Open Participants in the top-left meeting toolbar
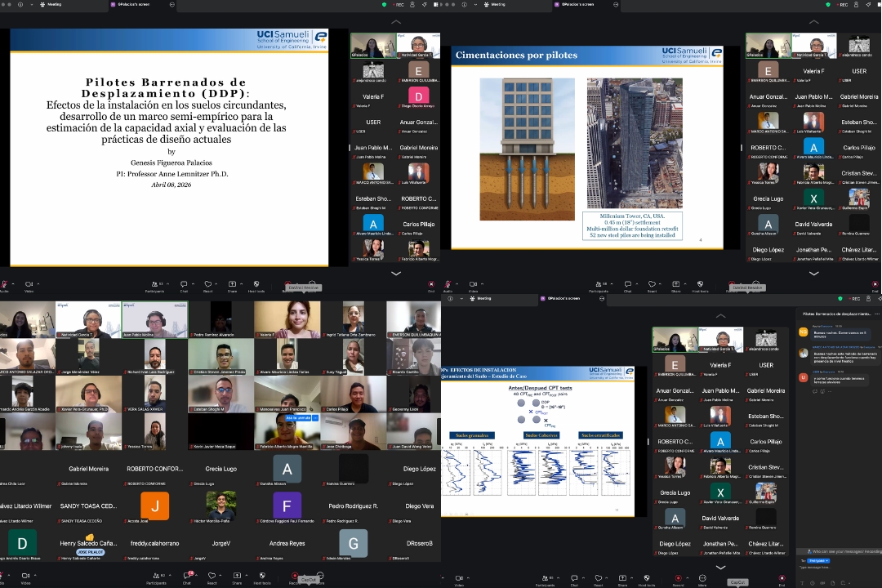882x588 pixels. (155, 286)
